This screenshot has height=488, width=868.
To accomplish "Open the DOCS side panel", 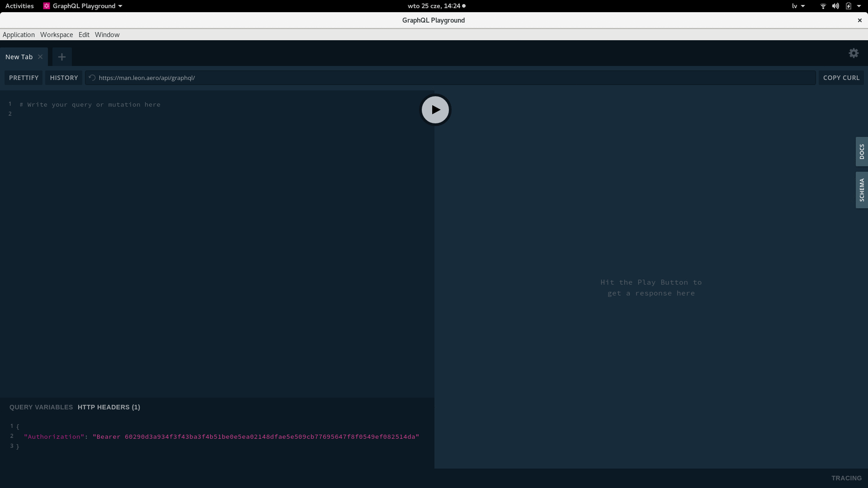I will [x=862, y=152].
